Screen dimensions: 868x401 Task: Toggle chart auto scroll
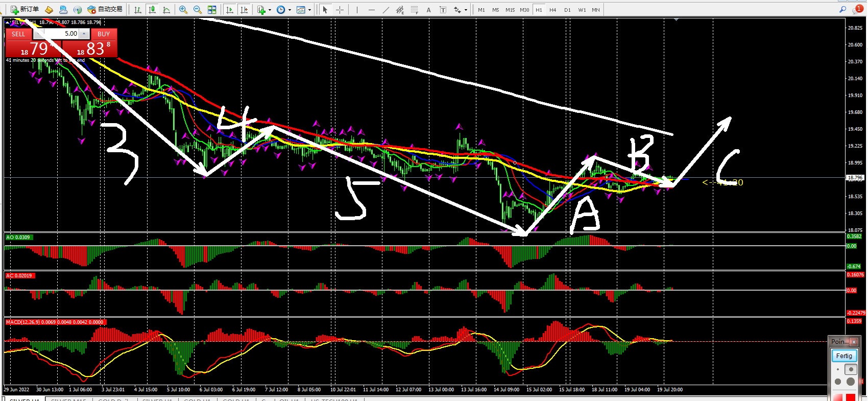230,10
